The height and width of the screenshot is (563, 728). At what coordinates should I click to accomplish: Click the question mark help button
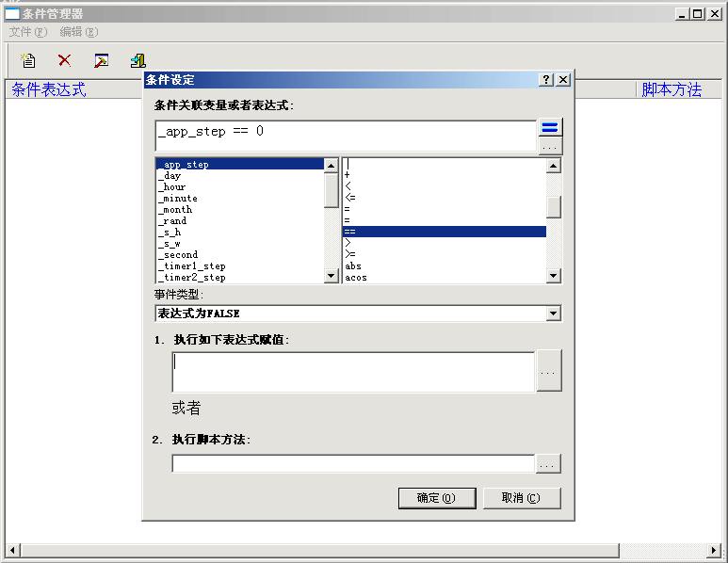[x=546, y=80]
